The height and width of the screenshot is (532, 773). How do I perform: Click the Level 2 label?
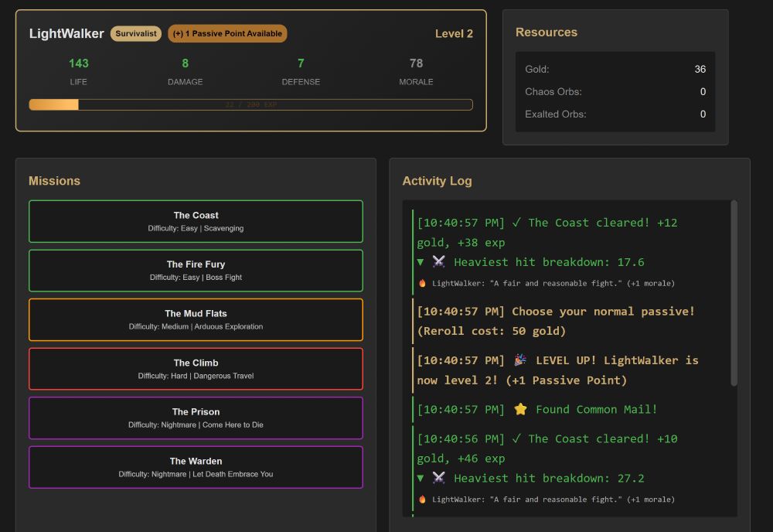(x=454, y=33)
